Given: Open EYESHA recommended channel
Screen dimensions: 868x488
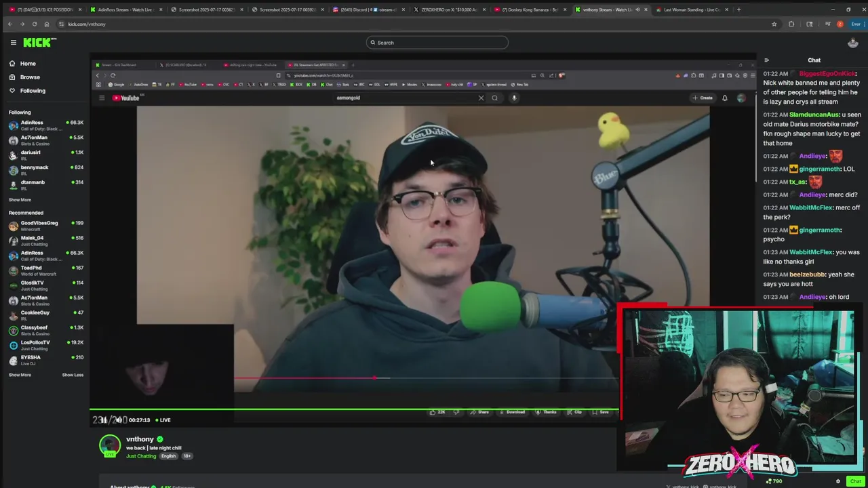Looking at the screenshot, I should point(46,360).
